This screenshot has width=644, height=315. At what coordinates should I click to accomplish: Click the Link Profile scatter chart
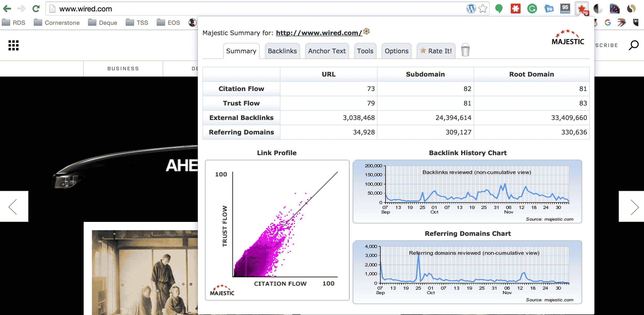(277, 230)
